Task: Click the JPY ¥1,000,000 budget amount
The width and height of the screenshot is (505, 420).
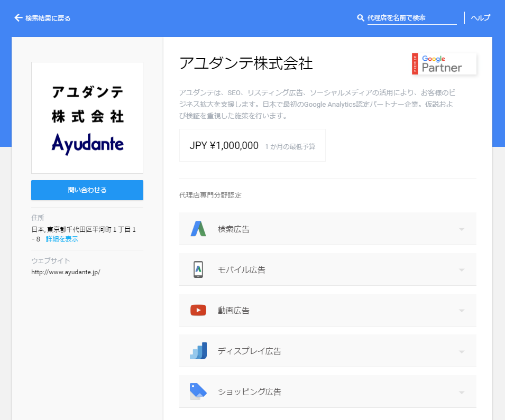Action: (224, 145)
